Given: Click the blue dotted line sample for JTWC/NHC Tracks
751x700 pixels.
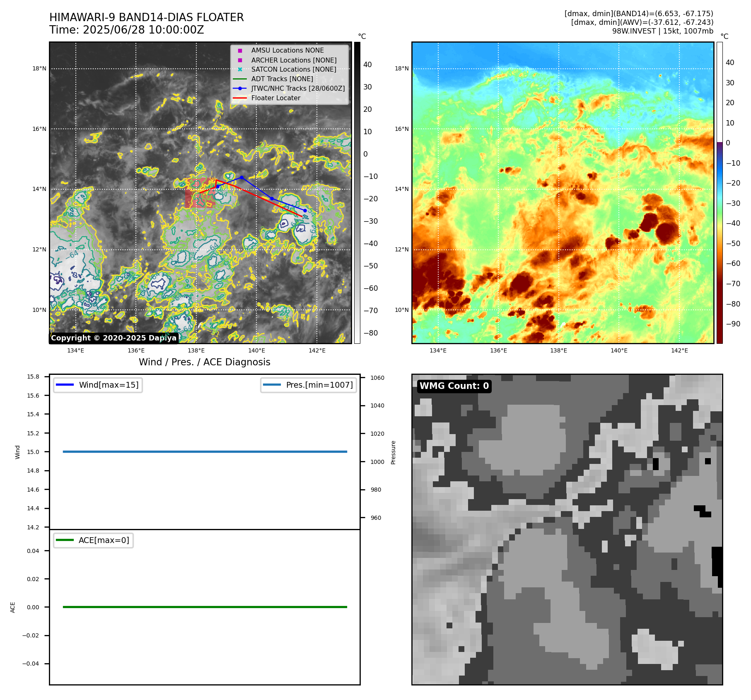Looking at the screenshot, I should [x=240, y=88].
